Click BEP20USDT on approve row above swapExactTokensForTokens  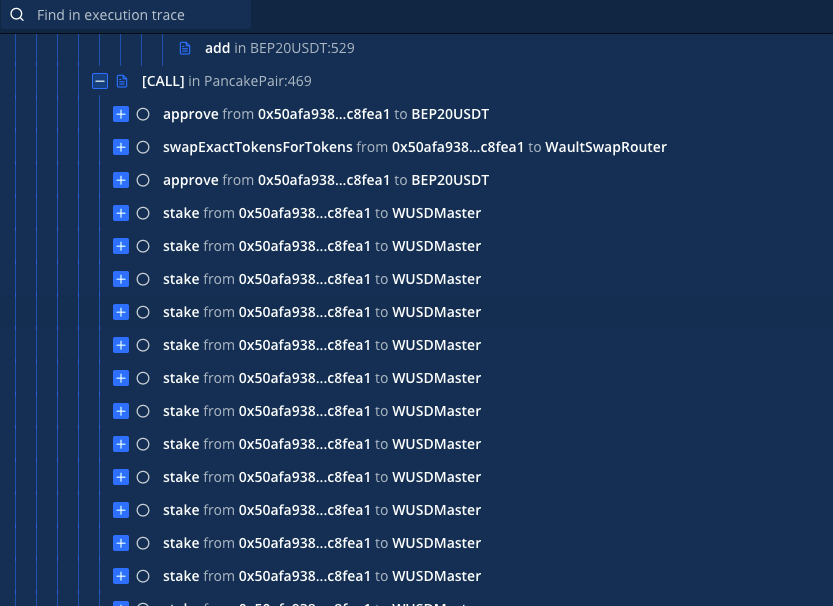click(x=450, y=114)
